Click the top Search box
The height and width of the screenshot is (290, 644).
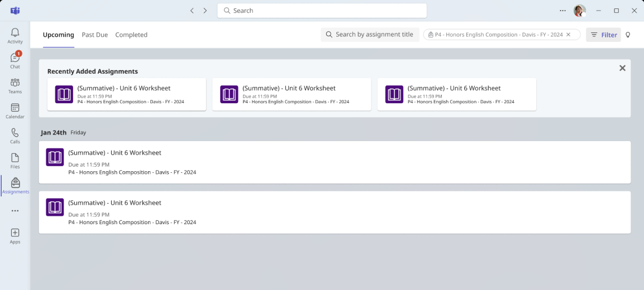[x=322, y=11]
